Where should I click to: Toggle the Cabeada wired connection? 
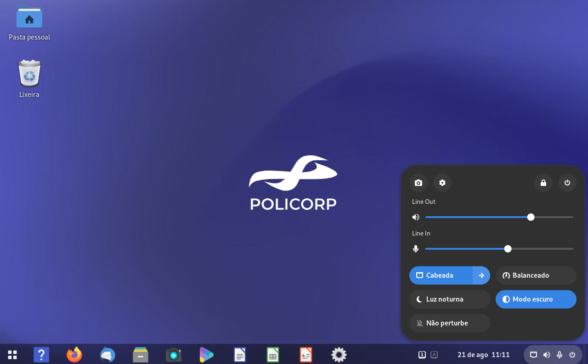point(441,275)
